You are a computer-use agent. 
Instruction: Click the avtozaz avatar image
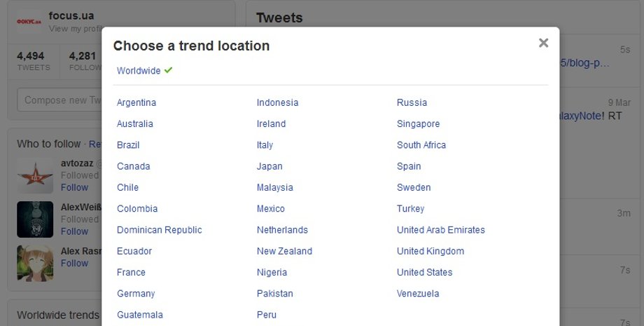point(35,176)
